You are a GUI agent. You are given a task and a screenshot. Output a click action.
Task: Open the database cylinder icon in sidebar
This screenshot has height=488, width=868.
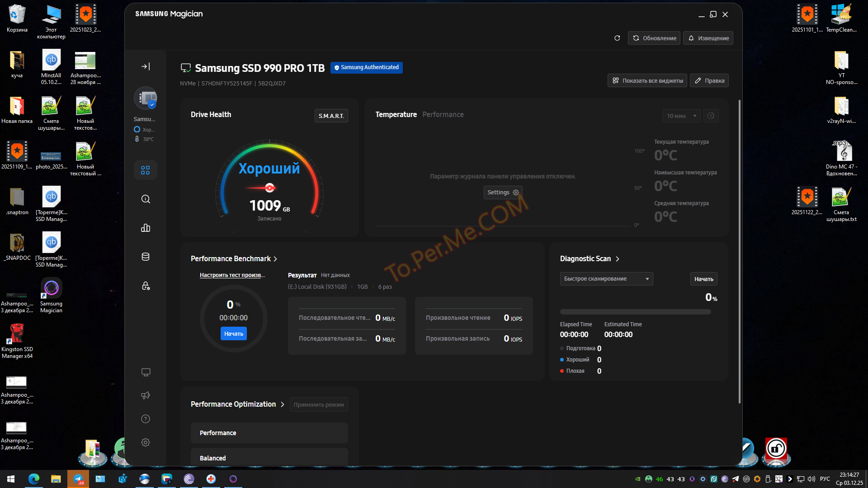click(x=146, y=257)
